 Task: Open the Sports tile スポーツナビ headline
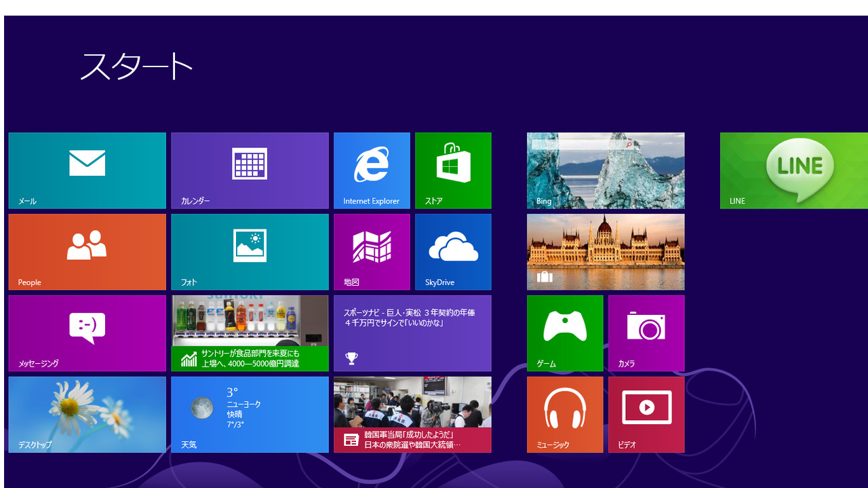tap(412, 333)
